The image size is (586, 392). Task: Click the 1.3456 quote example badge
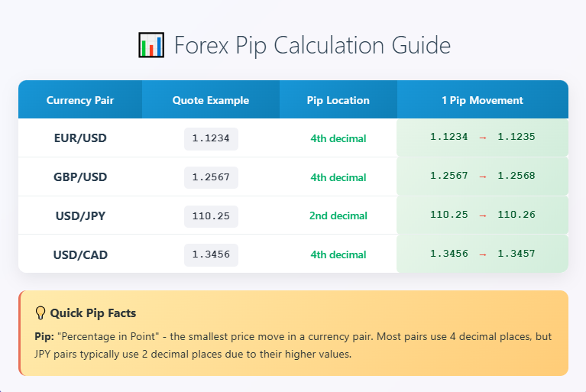[211, 254]
